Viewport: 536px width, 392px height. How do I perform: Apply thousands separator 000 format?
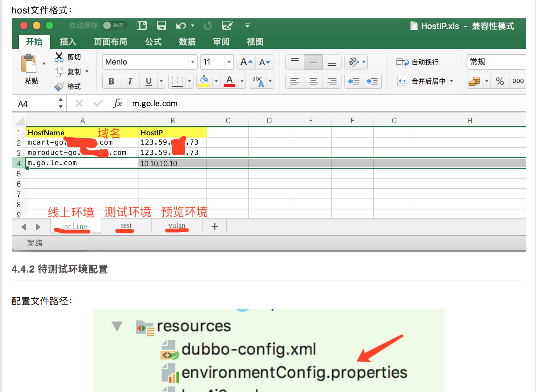pyautogui.click(x=518, y=81)
